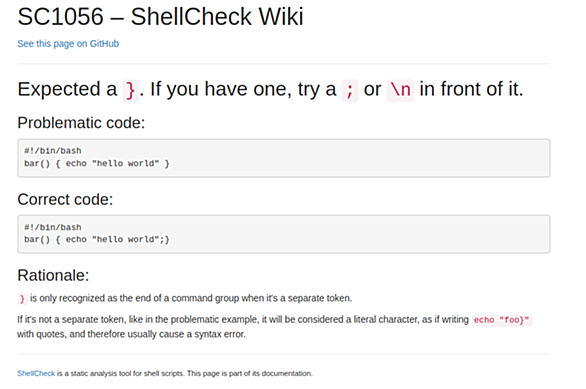Click the words 'in front of it.' in heading
This screenshot has width=586, height=389.
471,89
